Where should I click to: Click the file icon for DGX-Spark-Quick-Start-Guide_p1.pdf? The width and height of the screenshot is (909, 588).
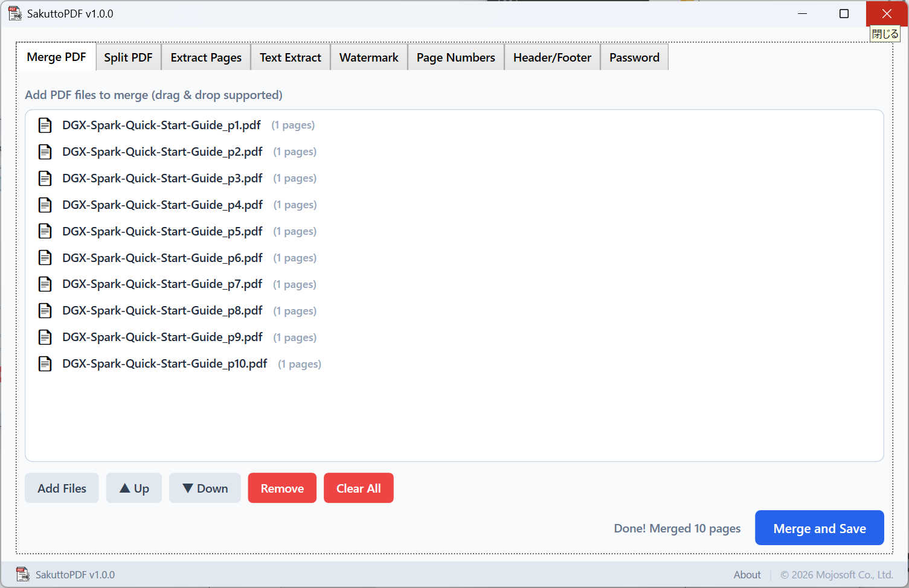(x=45, y=125)
